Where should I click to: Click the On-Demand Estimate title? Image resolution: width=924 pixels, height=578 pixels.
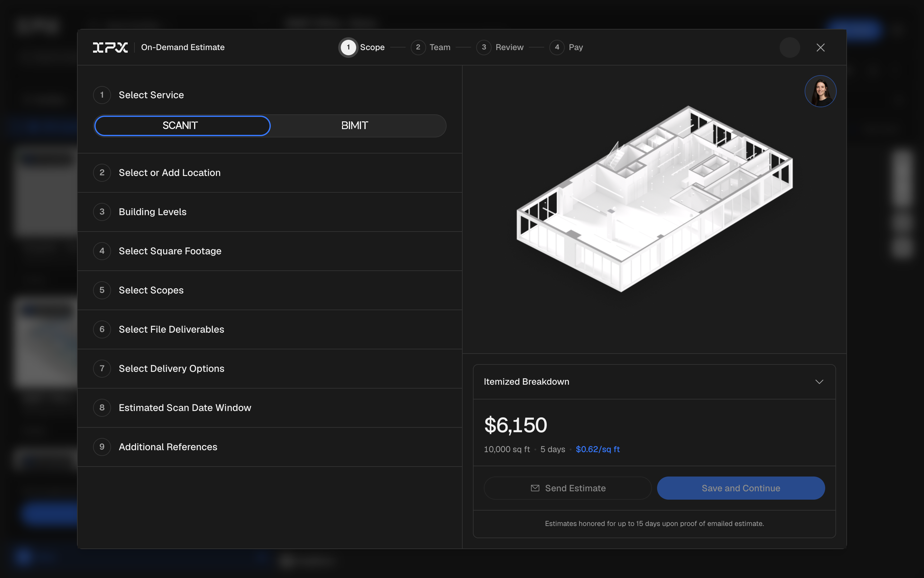coord(183,48)
